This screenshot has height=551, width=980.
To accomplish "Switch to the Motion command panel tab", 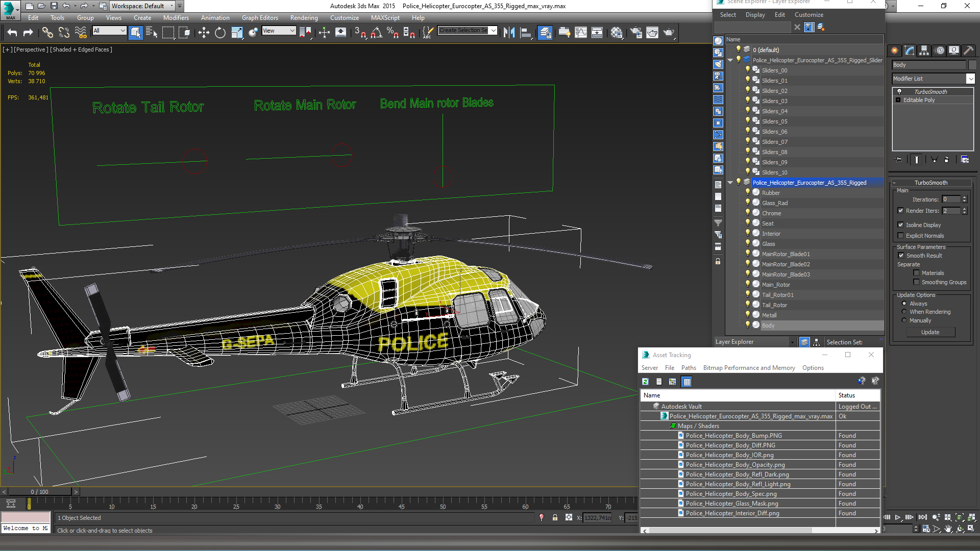I will pos(939,51).
